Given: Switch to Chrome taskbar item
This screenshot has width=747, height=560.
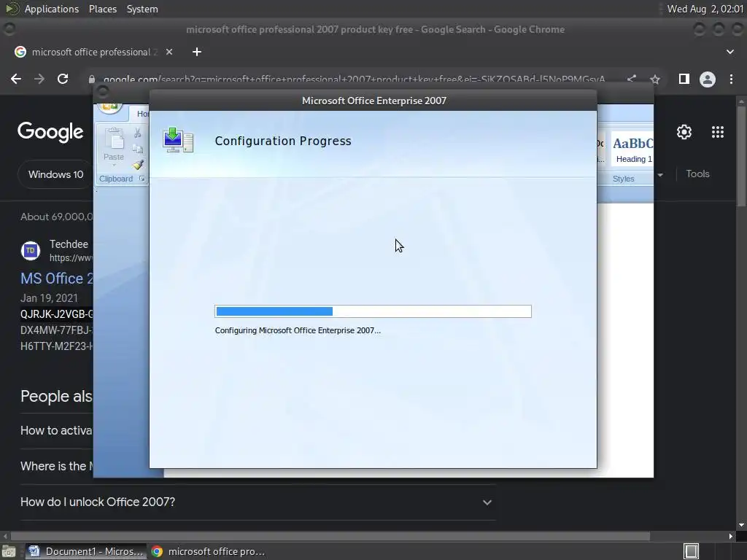Looking at the screenshot, I should (x=208, y=551).
